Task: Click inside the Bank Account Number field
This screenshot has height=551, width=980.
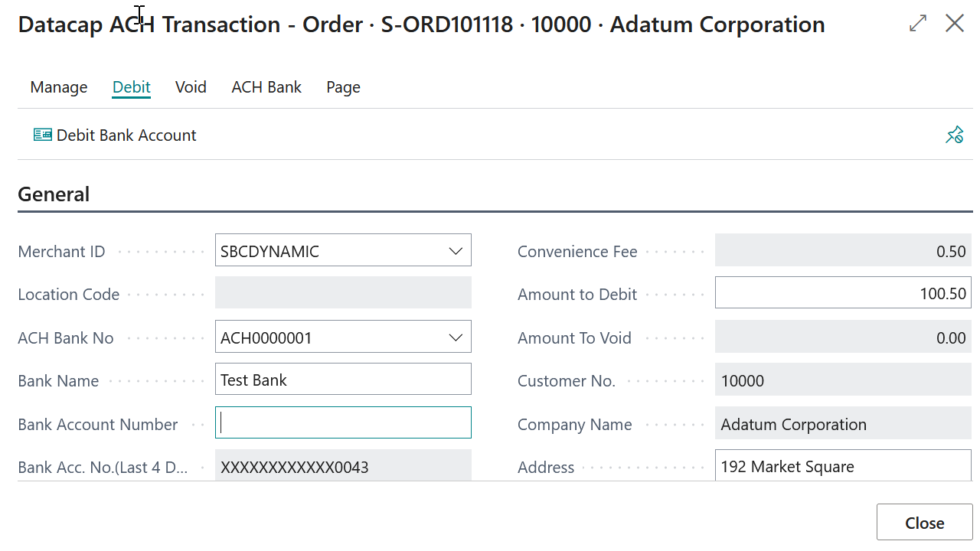Action: 343,422
